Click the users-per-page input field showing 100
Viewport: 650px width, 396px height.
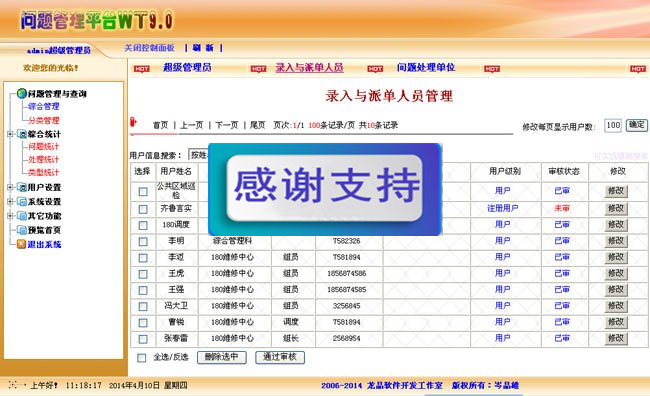pyautogui.click(x=613, y=125)
